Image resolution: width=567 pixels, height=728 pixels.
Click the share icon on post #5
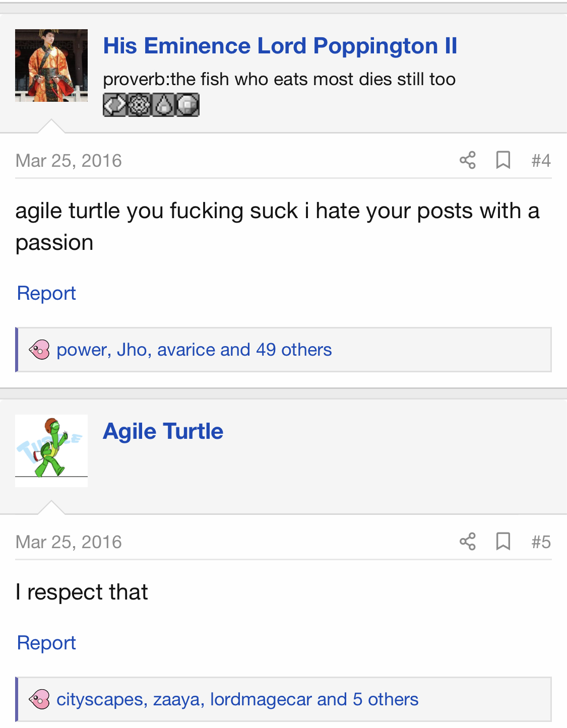coord(467,542)
